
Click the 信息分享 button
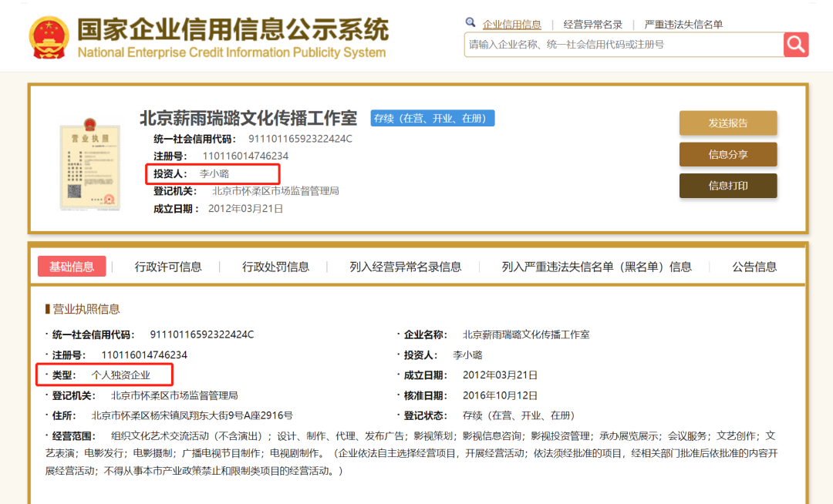point(728,154)
